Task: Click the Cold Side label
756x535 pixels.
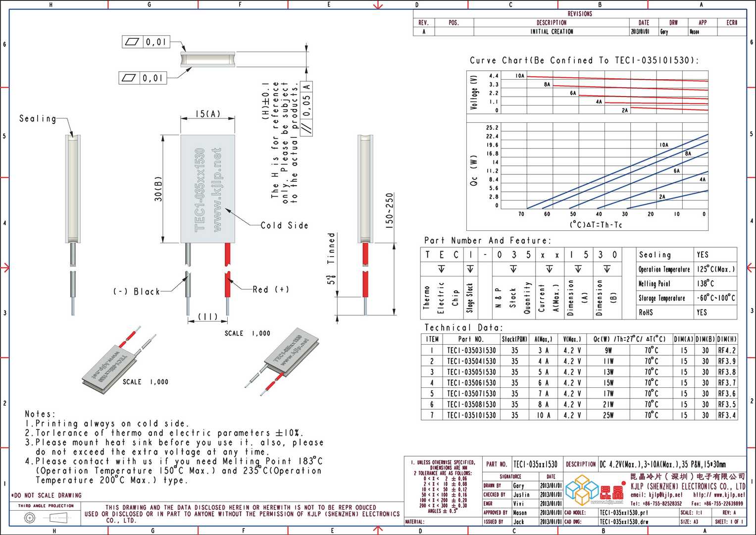Action: pos(285,225)
